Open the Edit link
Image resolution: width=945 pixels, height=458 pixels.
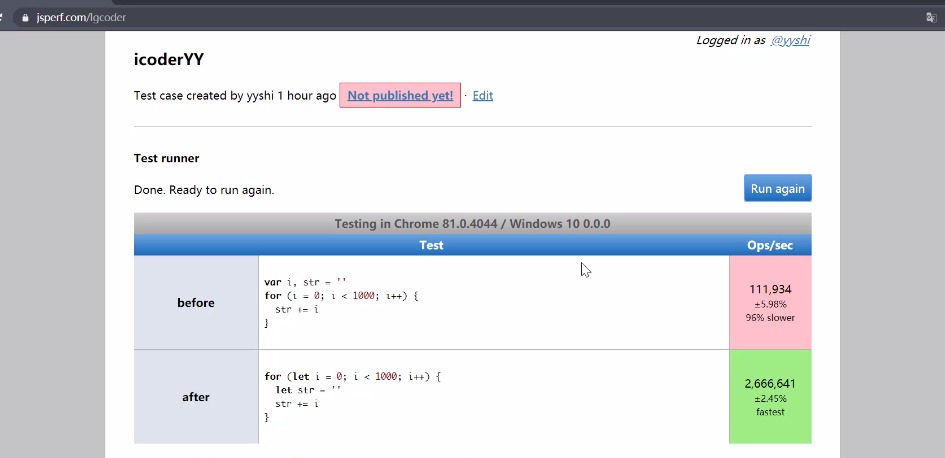[483, 95]
